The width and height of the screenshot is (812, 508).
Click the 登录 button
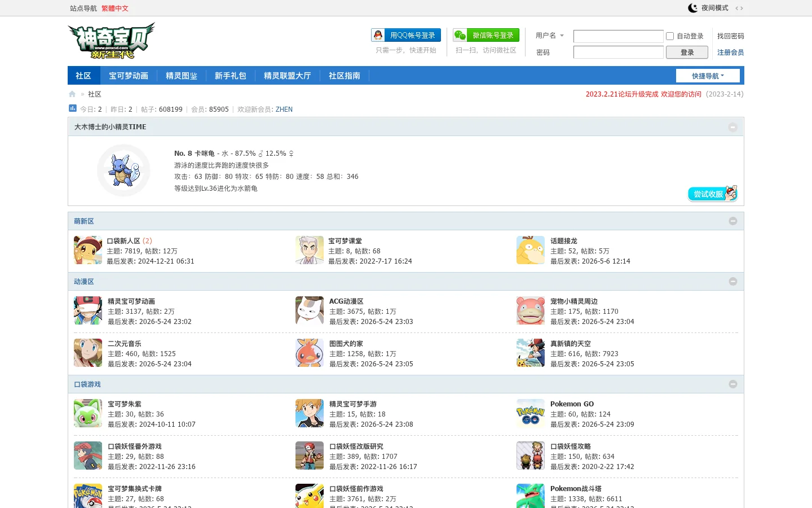[687, 52]
